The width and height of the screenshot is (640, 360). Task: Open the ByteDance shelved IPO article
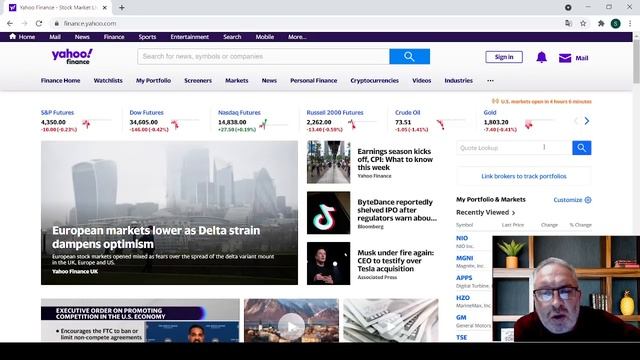pos(396,210)
